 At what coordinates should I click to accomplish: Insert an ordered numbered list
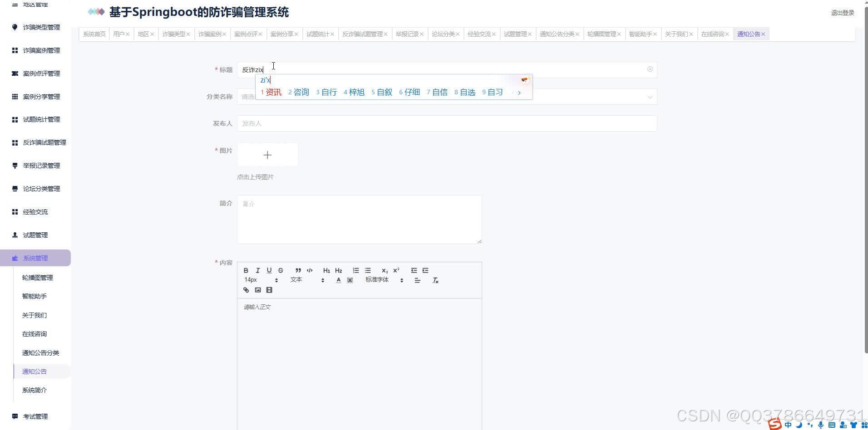pyautogui.click(x=356, y=270)
